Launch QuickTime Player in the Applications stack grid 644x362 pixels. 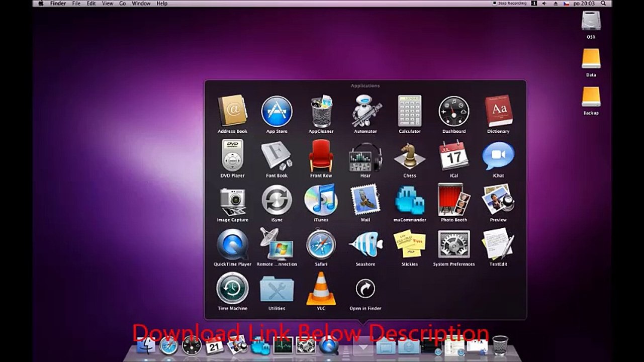pyautogui.click(x=232, y=244)
